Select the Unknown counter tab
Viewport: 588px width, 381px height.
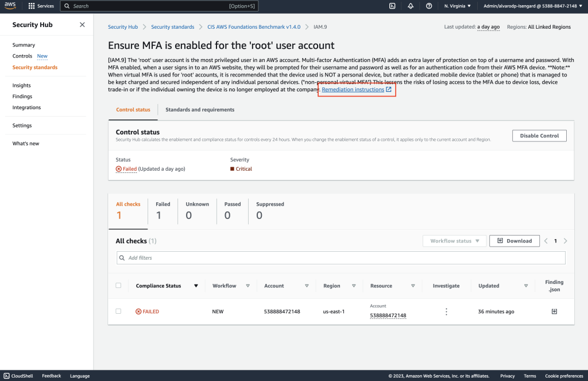pyautogui.click(x=198, y=211)
